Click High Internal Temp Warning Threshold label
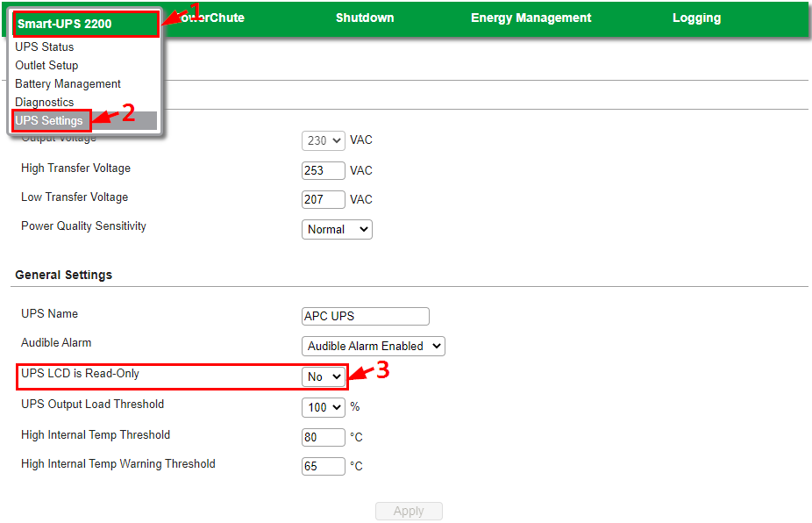Image resolution: width=812 pixels, height=523 pixels. (x=118, y=464)
